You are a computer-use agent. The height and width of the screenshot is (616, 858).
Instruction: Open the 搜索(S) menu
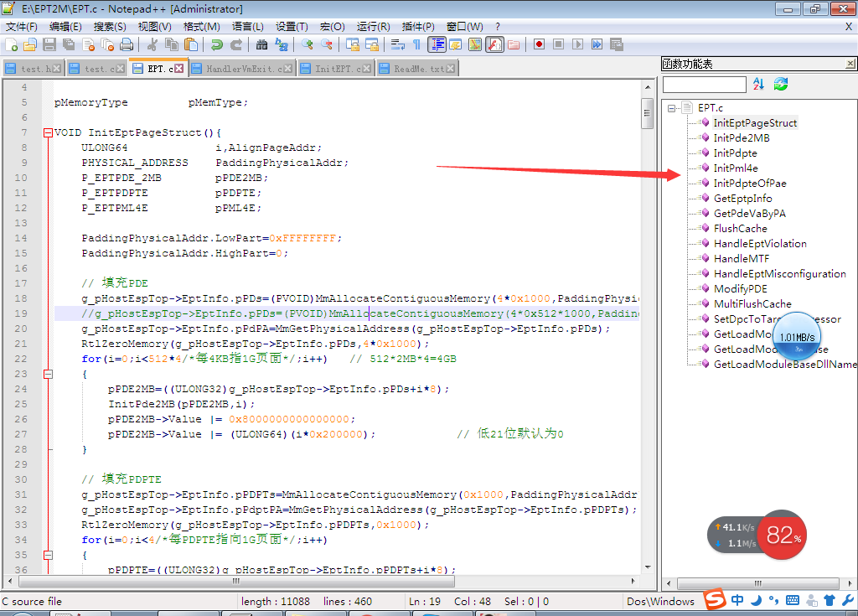(x=110, y=27)
